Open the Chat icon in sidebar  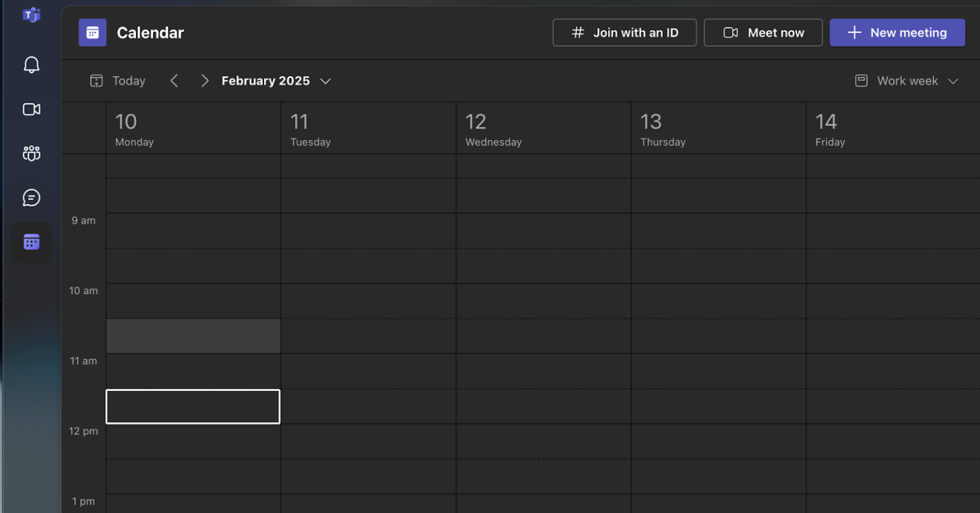point(31,198)
